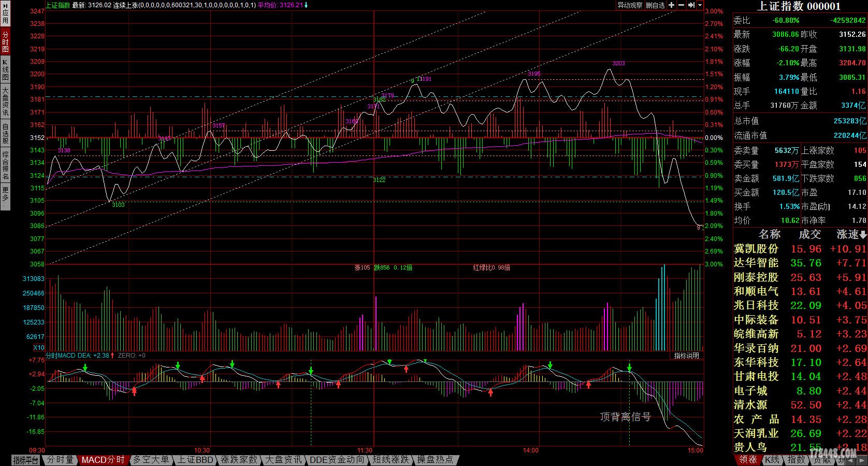Screen dimensions: 868x466
Task: Select stock row 清水源
Action: [800, 405]
